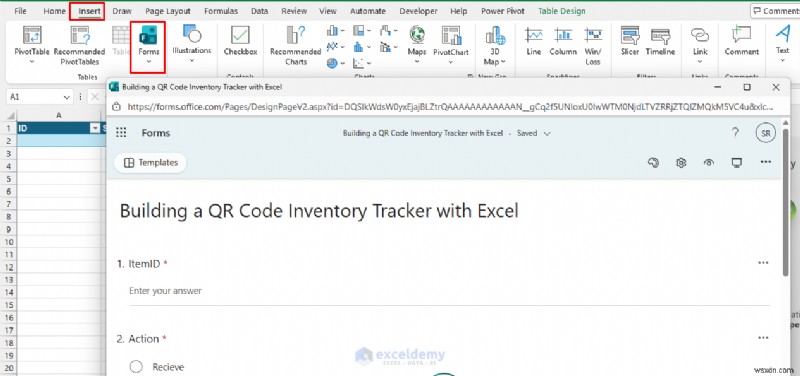Insert a Line sparkline
The image size is (800, 376).
point(534,41)
